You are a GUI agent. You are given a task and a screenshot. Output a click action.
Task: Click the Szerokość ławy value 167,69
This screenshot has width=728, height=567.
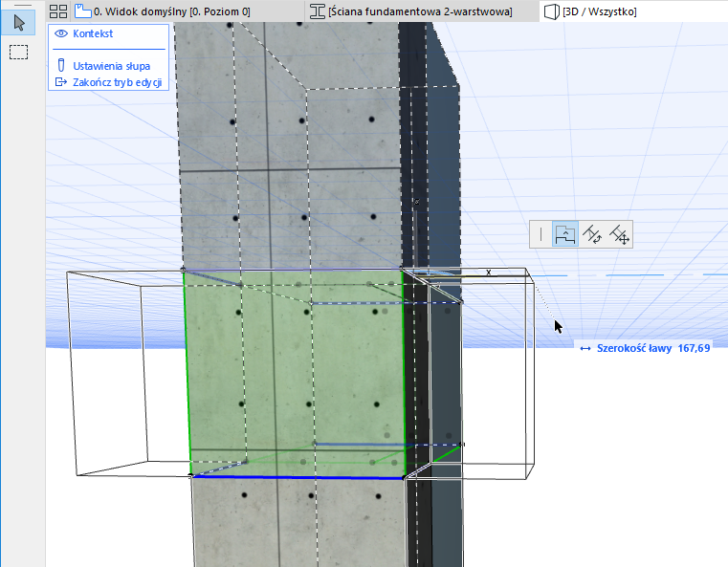(694, 349)
